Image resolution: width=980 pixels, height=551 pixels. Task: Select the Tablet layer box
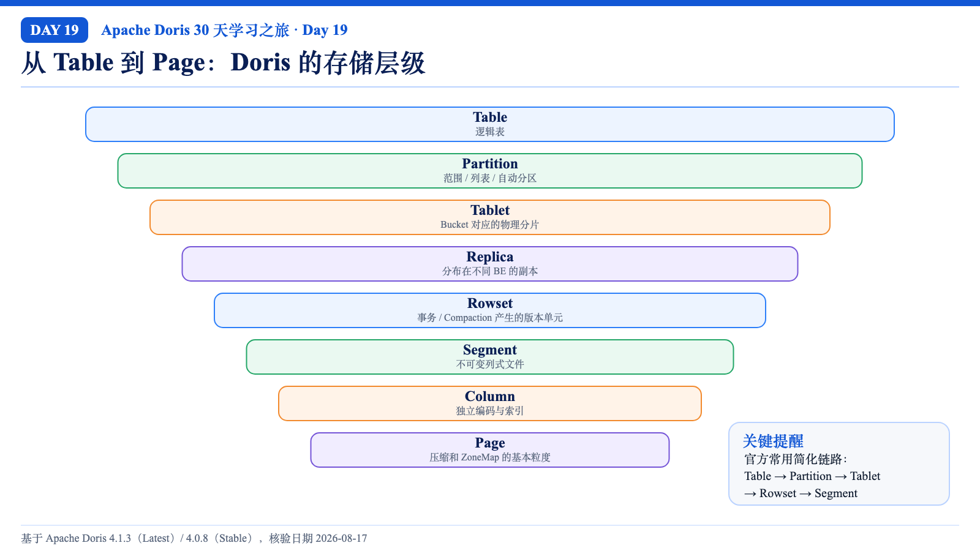click(490, 217)
